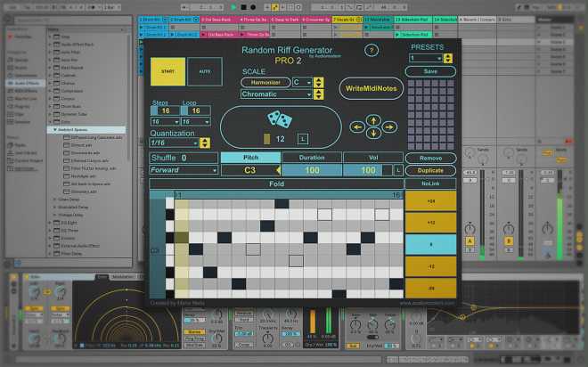
Task: Click the loop range bar above grid
Action: coord(288,195)
